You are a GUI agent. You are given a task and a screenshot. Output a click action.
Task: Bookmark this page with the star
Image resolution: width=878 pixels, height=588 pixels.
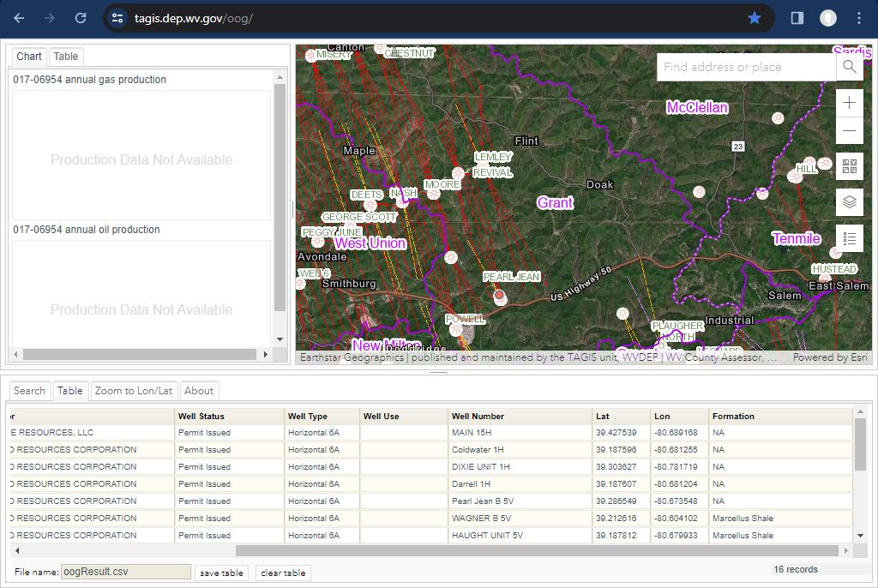pos(755,18)
